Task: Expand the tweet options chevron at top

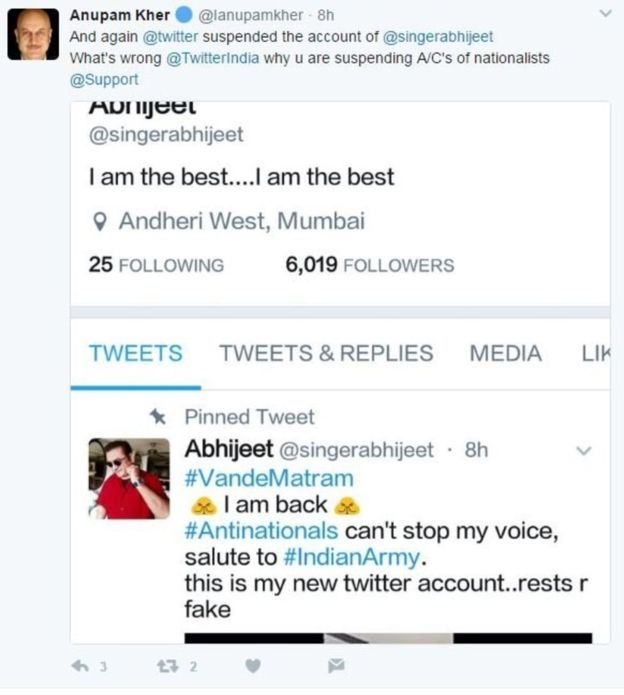Action: [605, 15]
